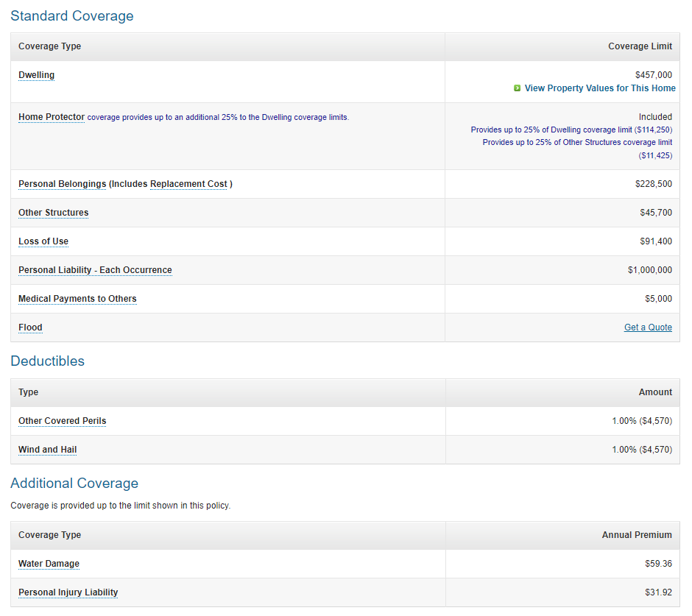Click Medical Payments to Others term
This screenshot has width=692, height=616.
point(77,299)
